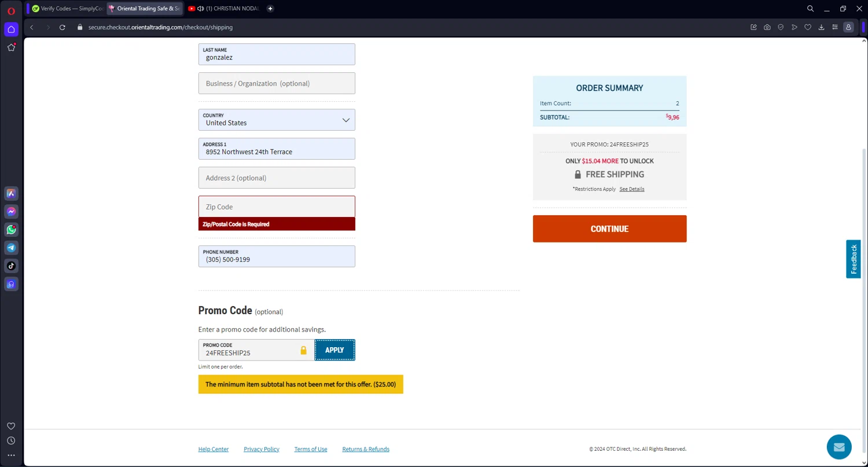Open the Opera main menu logo
Screen dimensions: 868x467
[x=11, y=10]
